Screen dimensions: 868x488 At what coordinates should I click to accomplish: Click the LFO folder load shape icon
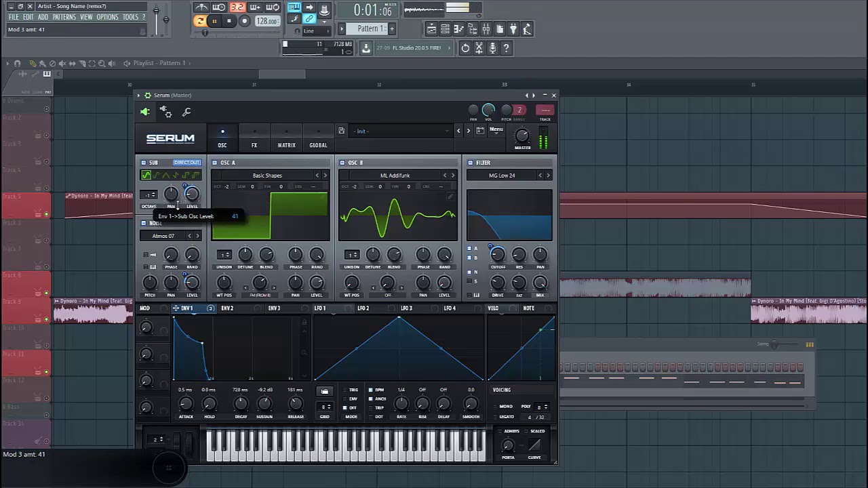pyautogui.click(x=324, y=391)
